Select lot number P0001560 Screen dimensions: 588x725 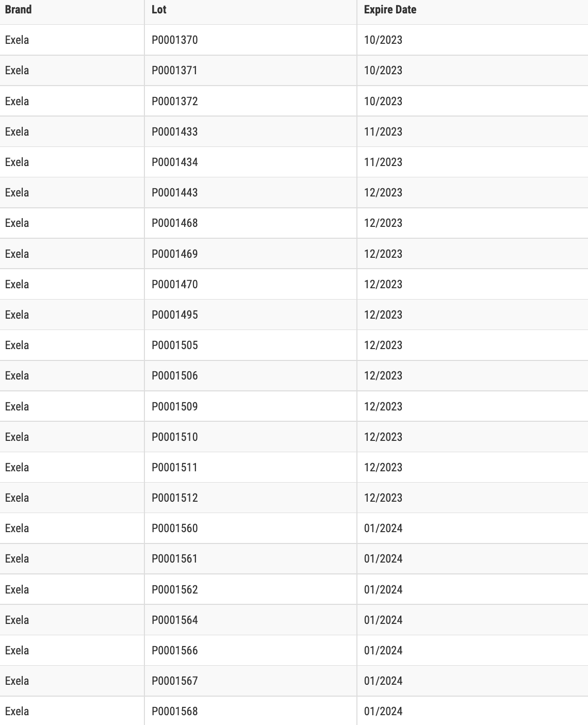175,529
